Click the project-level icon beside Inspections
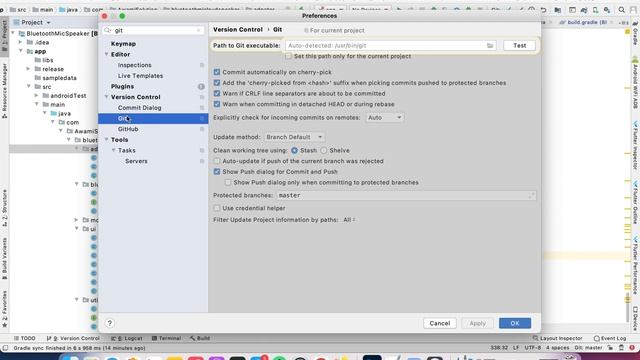 coord(202,65)
